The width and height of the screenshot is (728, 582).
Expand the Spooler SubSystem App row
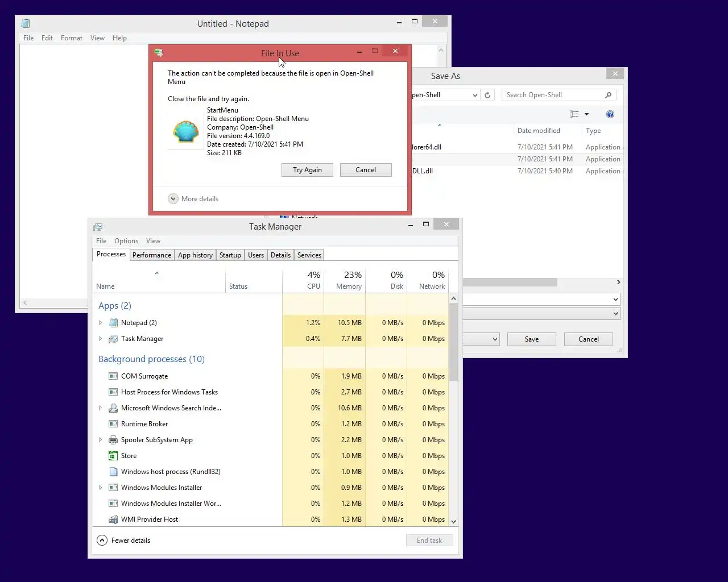(101, 439)
